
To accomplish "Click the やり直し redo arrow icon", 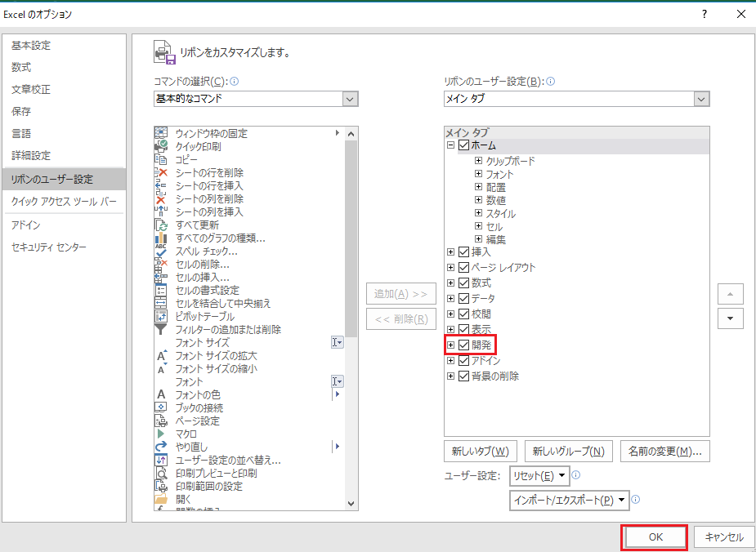I will click(160, 447).
